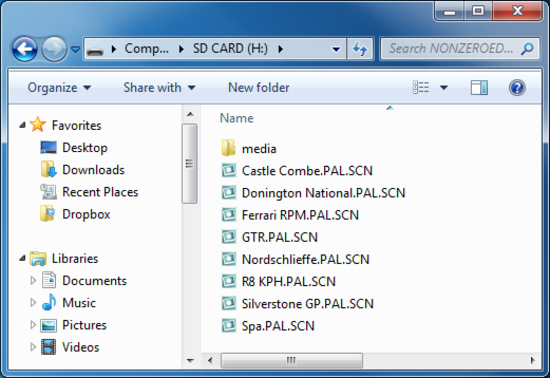Viewport: 550px width, 378px height.
Task: Expand the arrow before Comp... breadcrumb
Action: [113, 49]
